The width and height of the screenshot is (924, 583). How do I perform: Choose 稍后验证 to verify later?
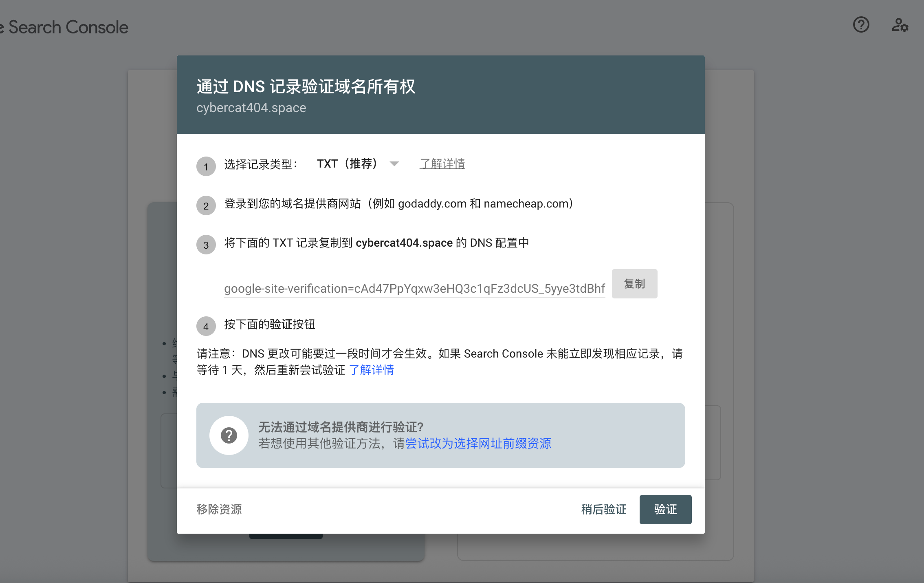click(x=603, y=510)
